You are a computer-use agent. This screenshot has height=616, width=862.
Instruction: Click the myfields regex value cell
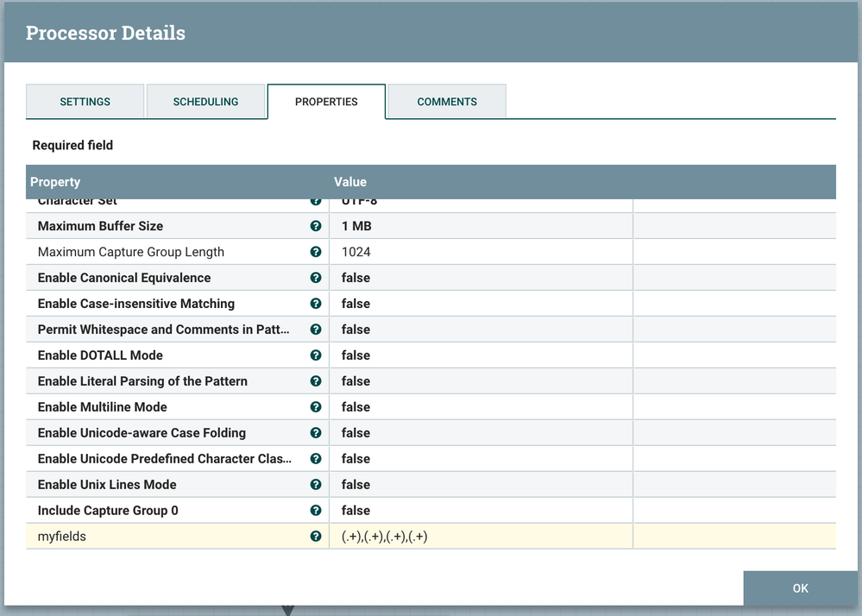pos(385,537)
